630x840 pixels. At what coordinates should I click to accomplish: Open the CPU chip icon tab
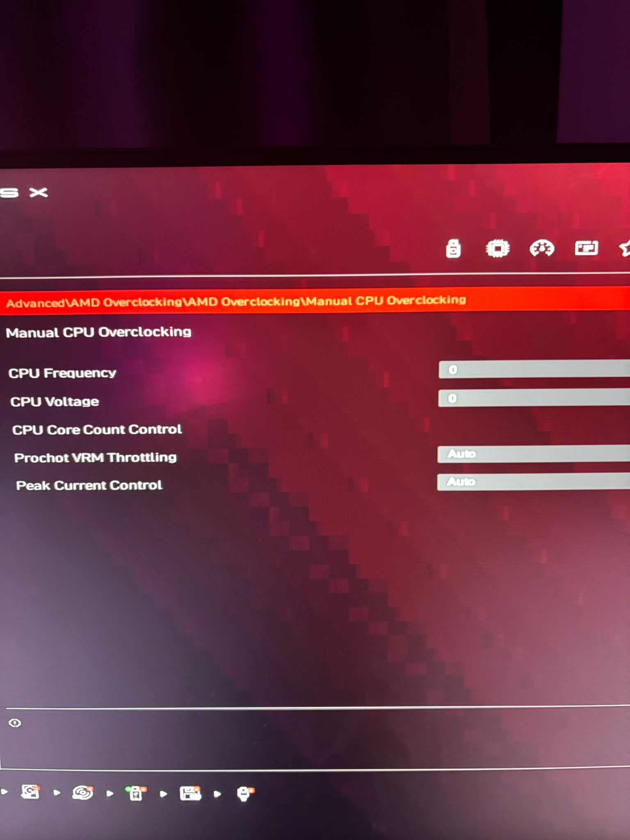pyautogui.click(x=498, y=249)
